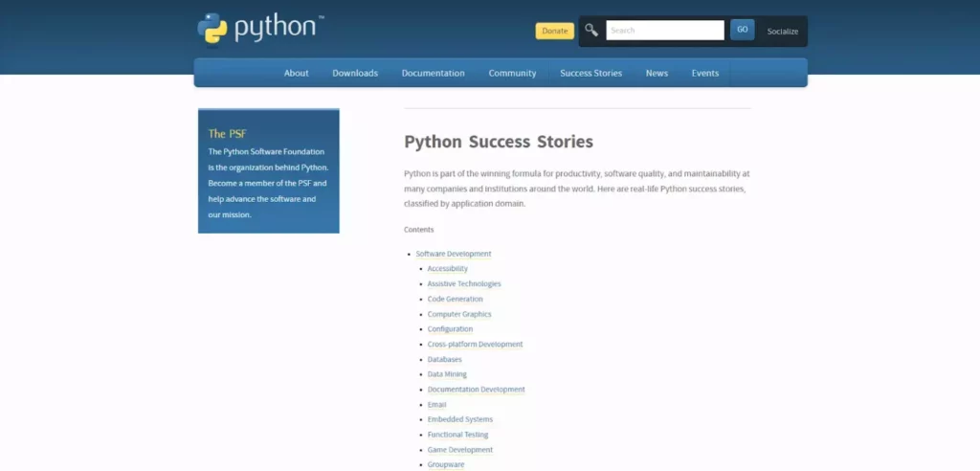The height and width of the screenshot is (471, 980).
Task: Open the Documentation Development link
Action: 477,390
